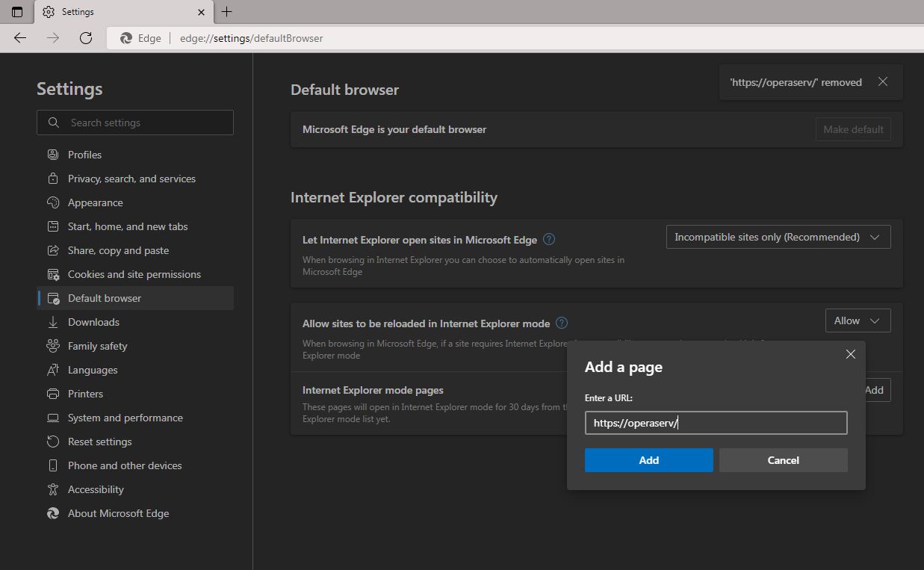Click the Accessibility icon

point(53,489)
